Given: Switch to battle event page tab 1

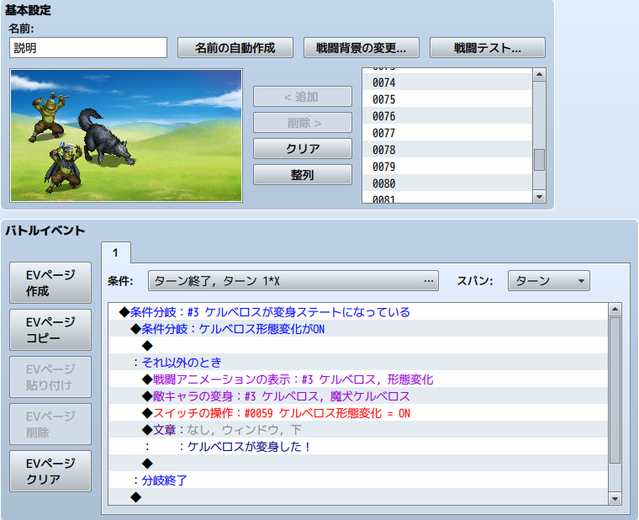Looking at the screenshot, I should pos(116,253).
